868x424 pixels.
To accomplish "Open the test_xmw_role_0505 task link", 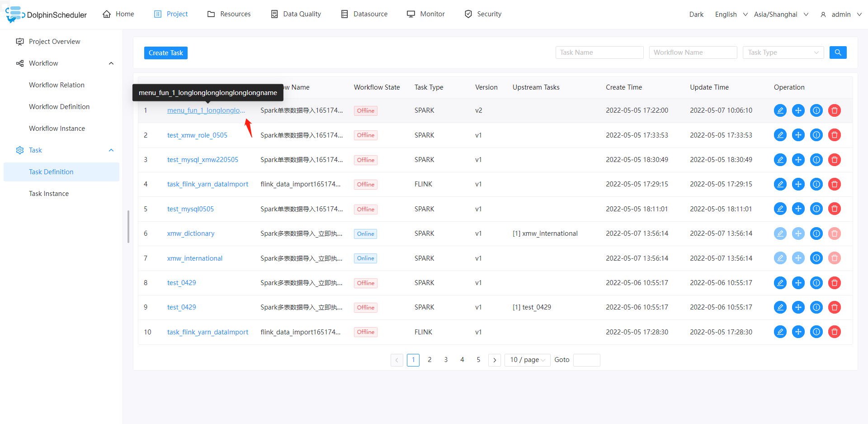I will (x=197, y=135).
